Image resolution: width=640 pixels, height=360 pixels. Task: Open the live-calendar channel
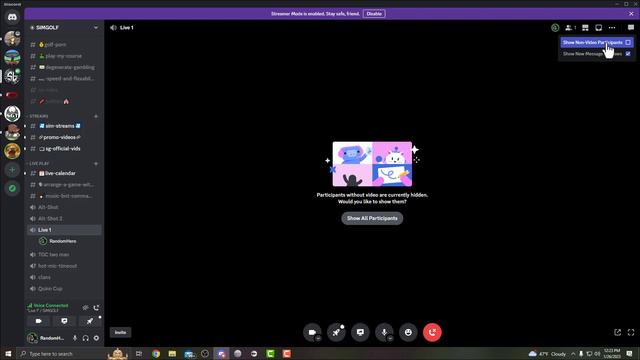(64, 173)
